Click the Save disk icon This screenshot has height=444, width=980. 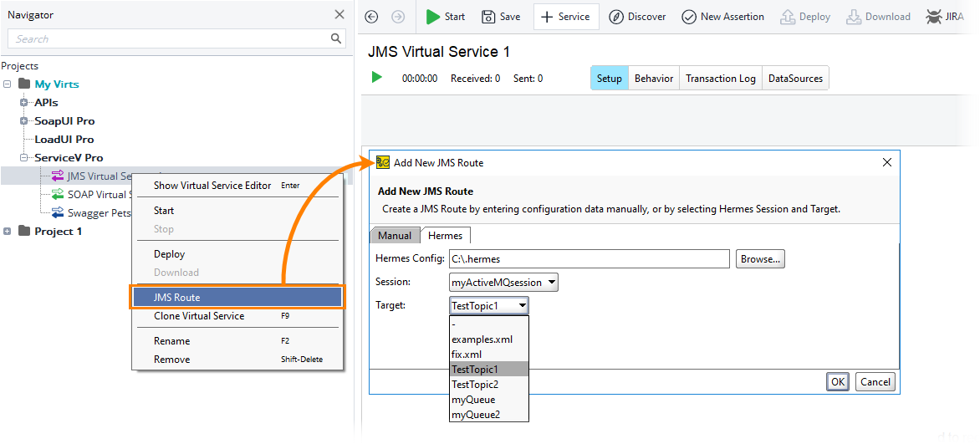[488, 17]
